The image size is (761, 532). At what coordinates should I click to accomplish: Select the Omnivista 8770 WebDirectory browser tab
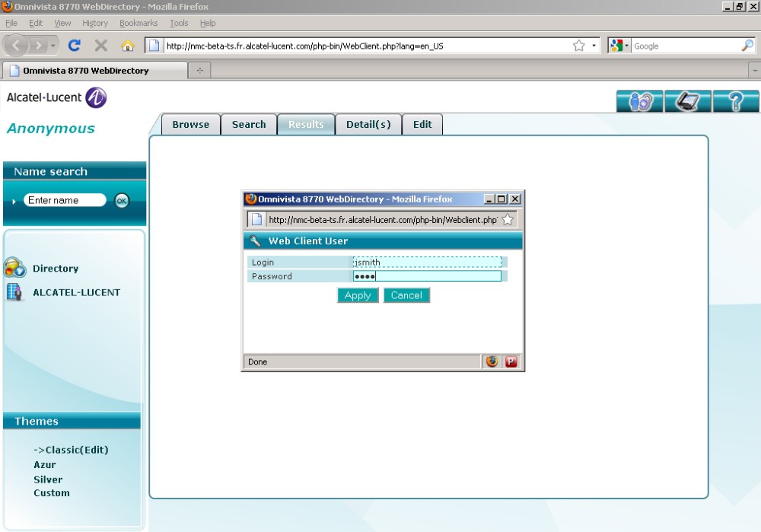95,70
